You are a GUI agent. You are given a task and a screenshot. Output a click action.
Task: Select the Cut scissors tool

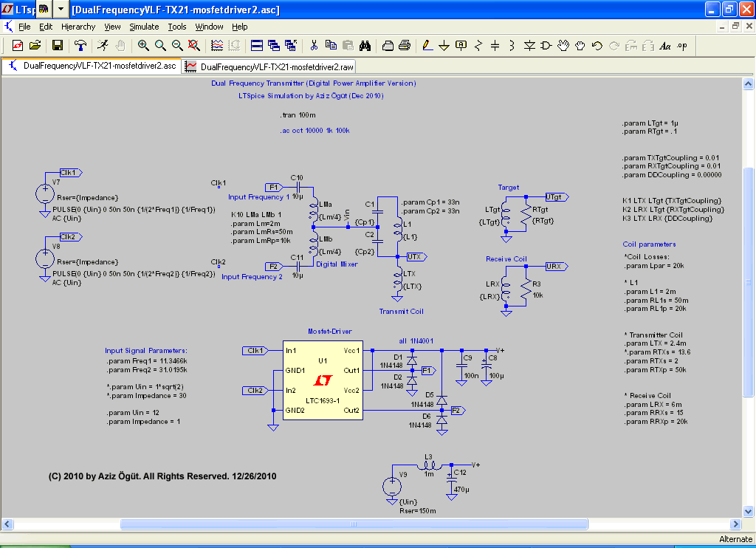click(x=314, y=46)
